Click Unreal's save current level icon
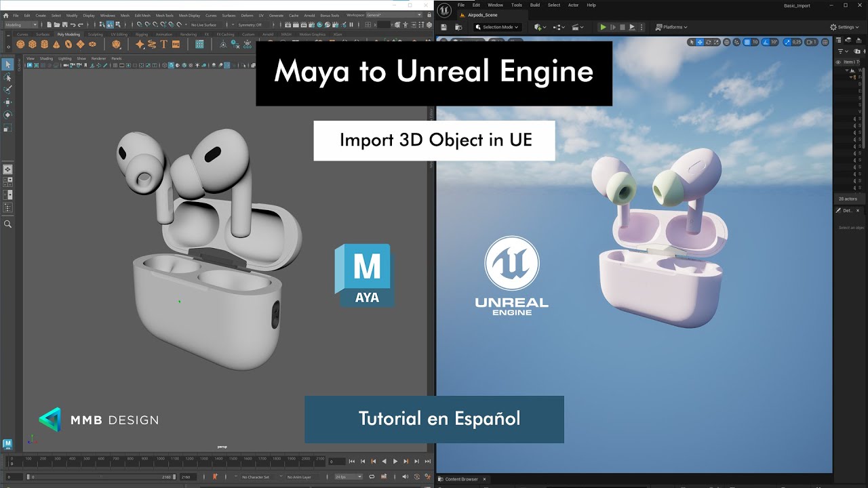868x488 pixels. [443, 27]
